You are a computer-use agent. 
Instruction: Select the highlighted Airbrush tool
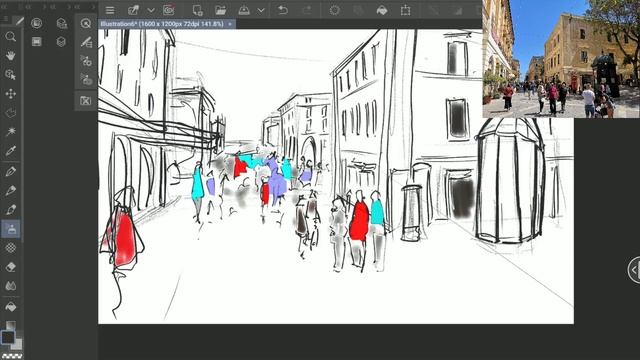[11, 229]
